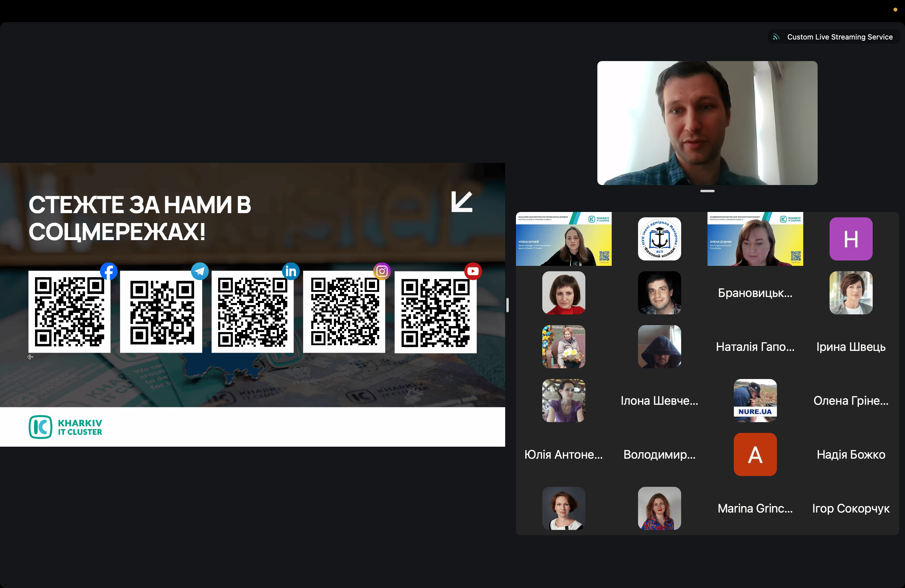Click the diagonal arrow on the slide

pos(462,201)
